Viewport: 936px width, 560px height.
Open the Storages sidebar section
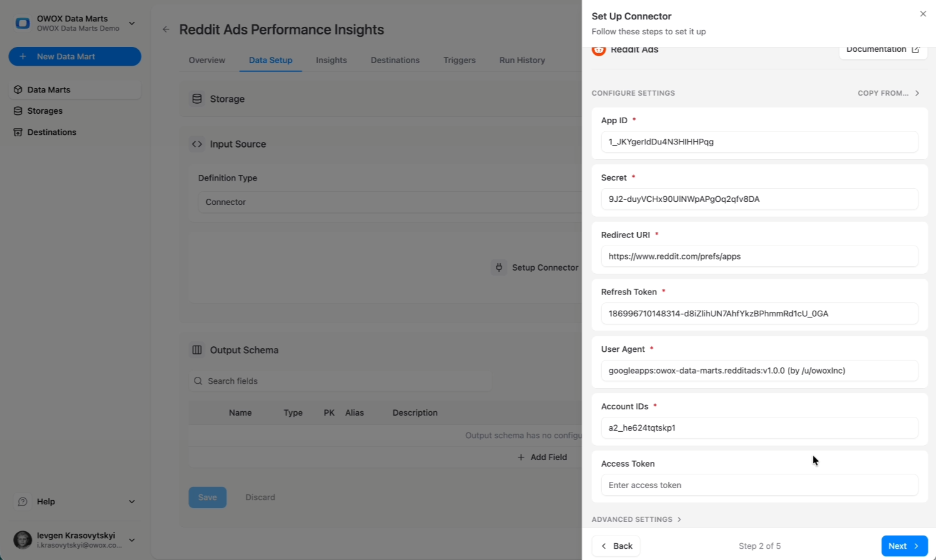tap(44, 111)
